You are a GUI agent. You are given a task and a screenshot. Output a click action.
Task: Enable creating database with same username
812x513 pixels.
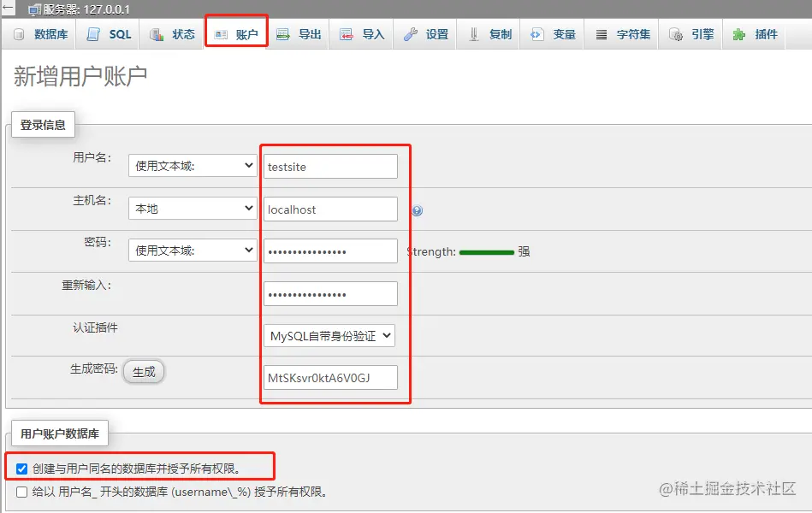pos(21,467)
